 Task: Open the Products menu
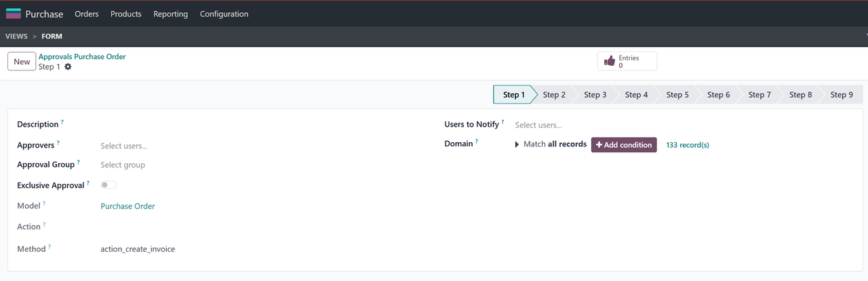126,14
